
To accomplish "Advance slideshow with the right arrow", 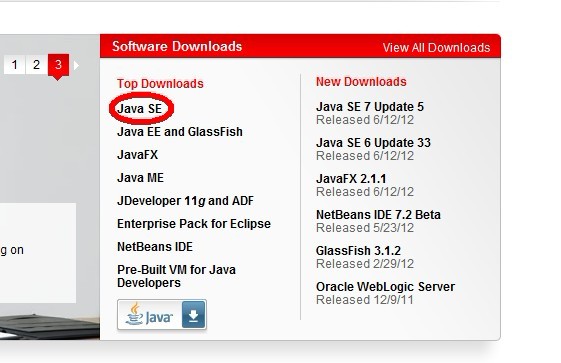I will pos(76,65).
